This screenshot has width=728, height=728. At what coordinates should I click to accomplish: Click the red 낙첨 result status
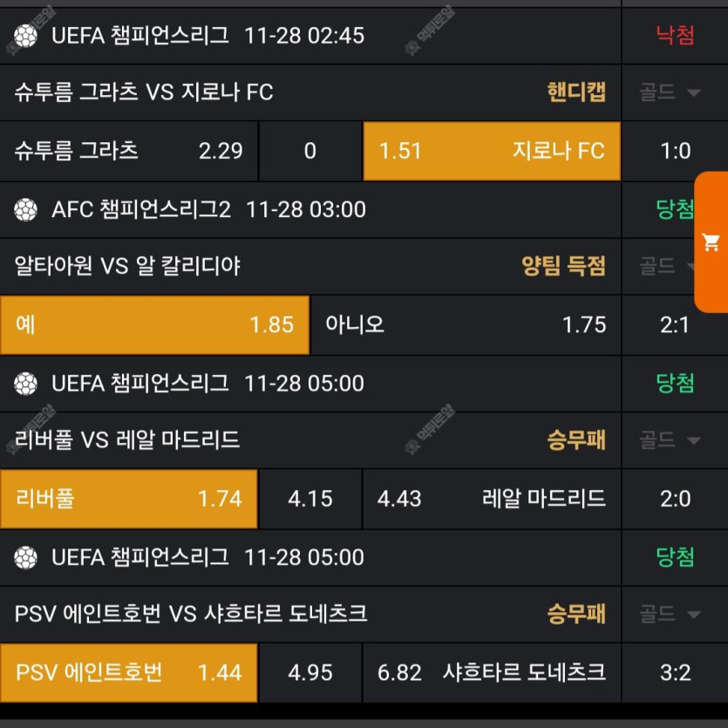(675, 35)
